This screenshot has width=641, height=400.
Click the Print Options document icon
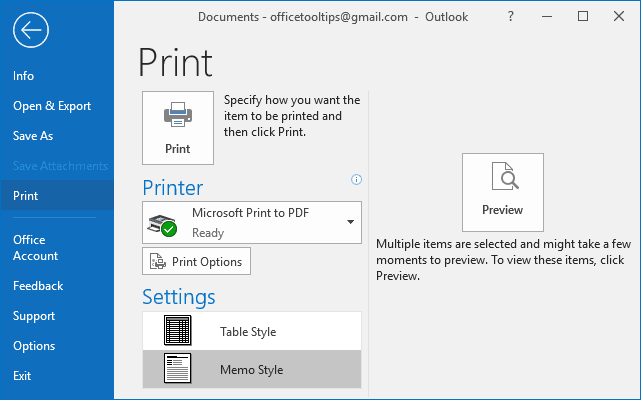coord(158,261)
